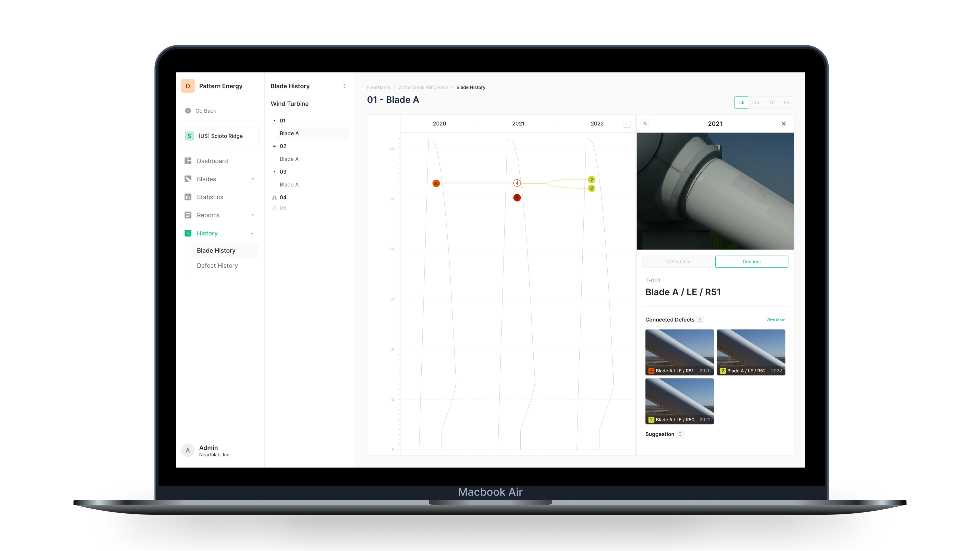Click the View More link

tap(775, 320)
